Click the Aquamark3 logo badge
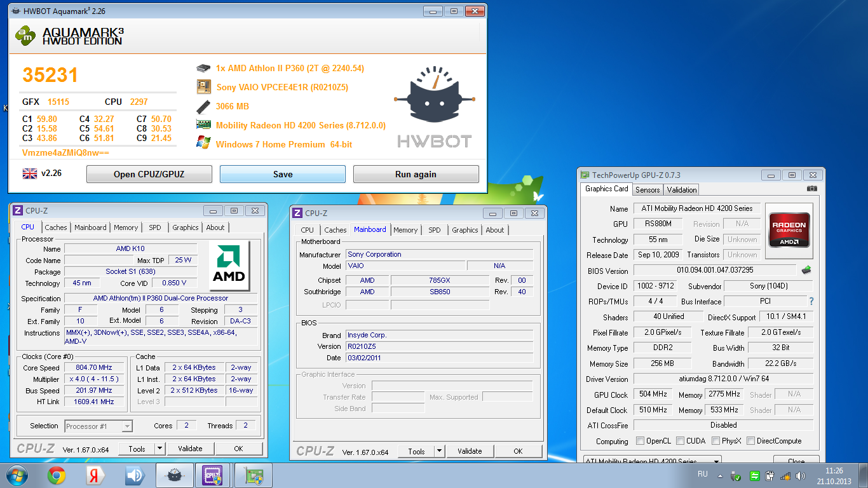This screenshot has height=488, width=868. pyautogui.click(x=25, y=36)
